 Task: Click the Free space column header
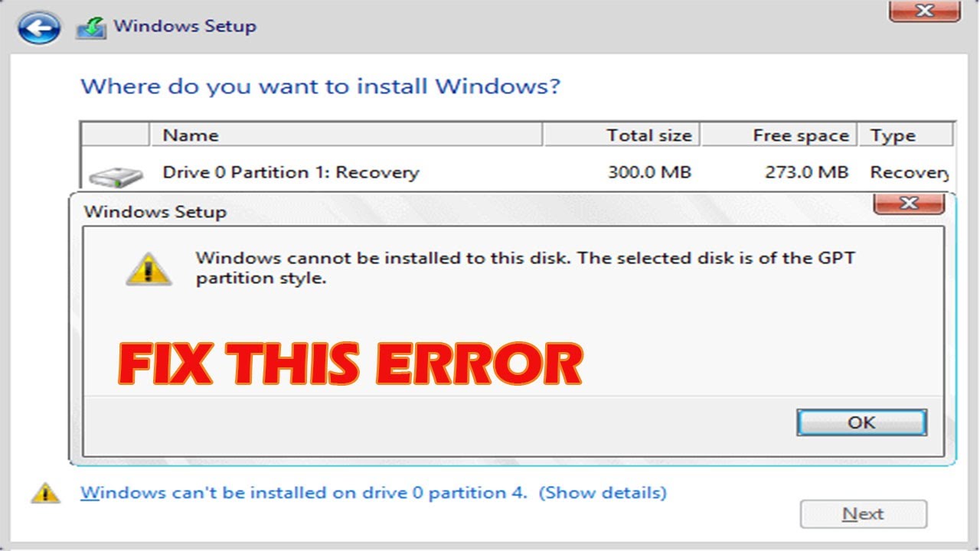800,135
